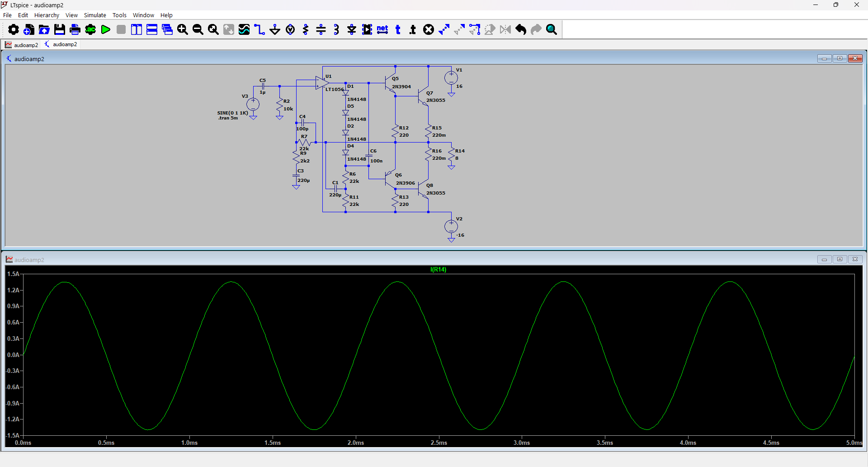Screen dimensions: 868x467
Task: Click the Autorange axes icon
Action: pyautogui.click(x=229, y=29)
